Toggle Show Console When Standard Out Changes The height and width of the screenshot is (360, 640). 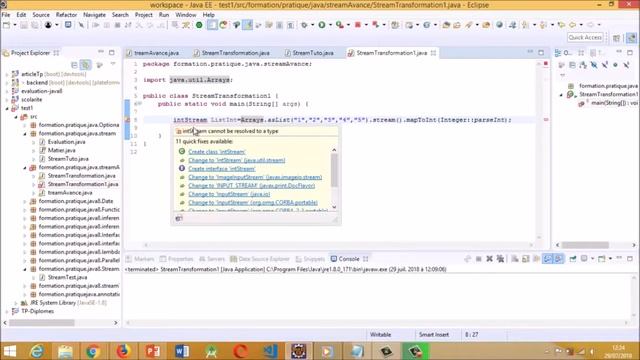[x=547, y=259]
